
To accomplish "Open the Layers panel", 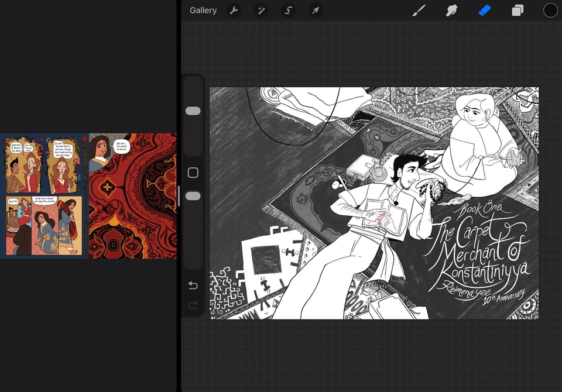I will [x=517, y=11].
